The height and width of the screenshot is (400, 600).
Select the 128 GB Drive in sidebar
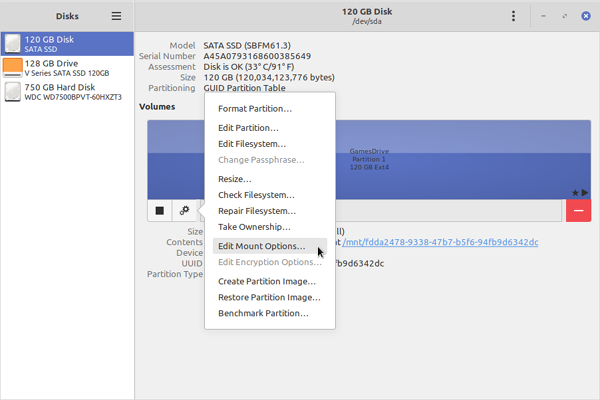[67, 67]
